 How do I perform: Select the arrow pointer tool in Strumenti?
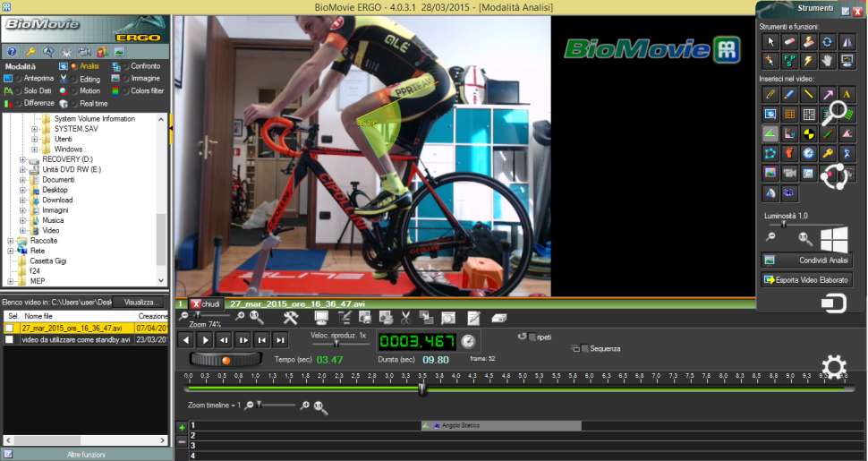pyautogui.click(x=770, y=41)
